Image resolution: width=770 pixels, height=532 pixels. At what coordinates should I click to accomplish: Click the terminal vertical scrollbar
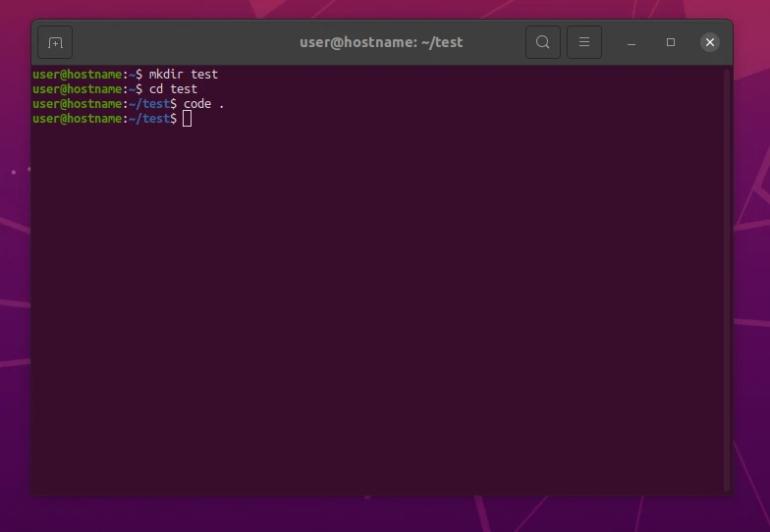[x=727, y=280]
